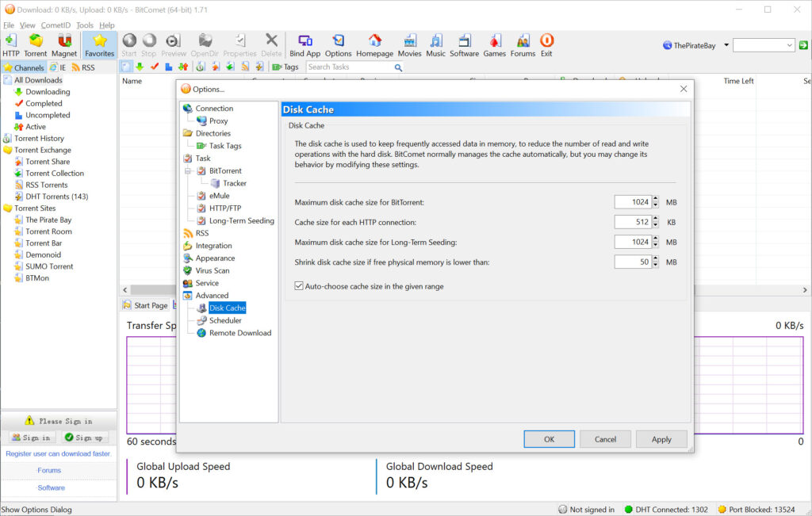
Task: Open the Favorites toolbar icon
Action: (x=99, y=44)
